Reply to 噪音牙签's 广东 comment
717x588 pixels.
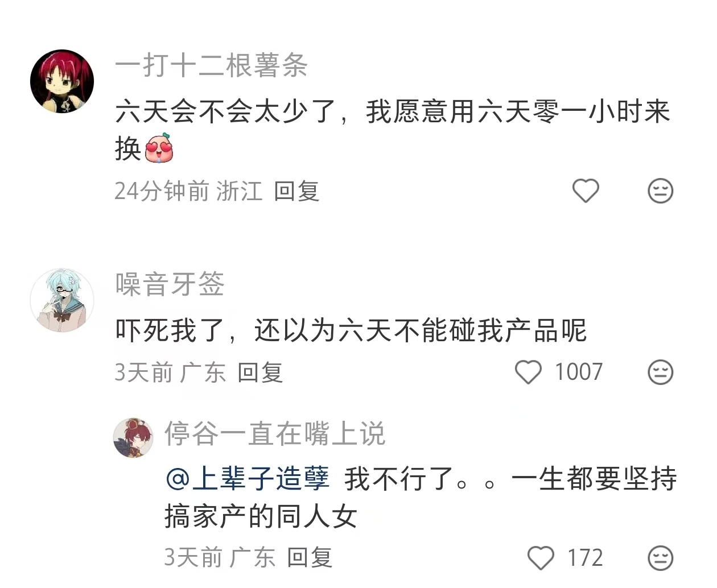click(x=260, y=372)
